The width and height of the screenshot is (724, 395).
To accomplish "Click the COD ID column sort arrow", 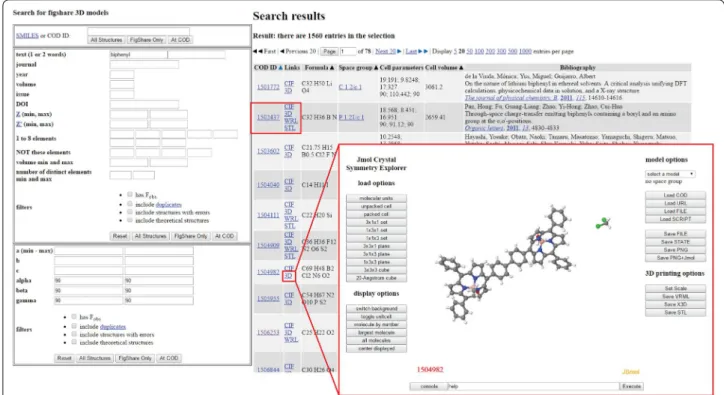I will coord(280,67).
